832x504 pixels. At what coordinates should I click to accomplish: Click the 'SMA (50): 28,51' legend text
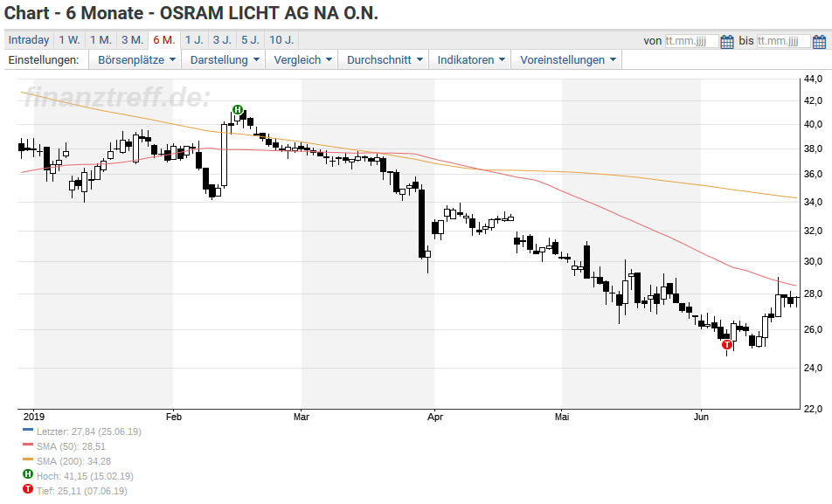[x=71, y=446]
